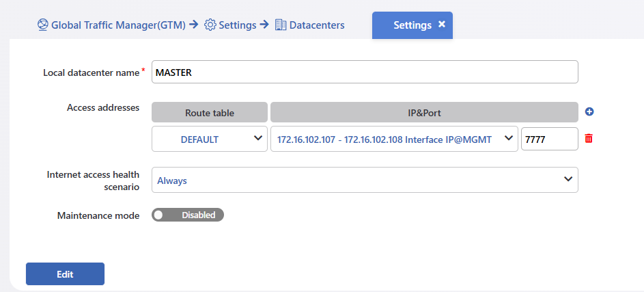Add a new access address row
The height and width of the screenshot is (292, 644).
coord(589,112)
